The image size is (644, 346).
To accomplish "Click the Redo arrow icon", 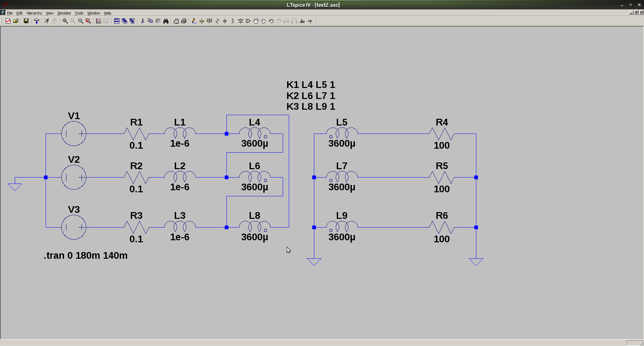I will pos(279,21).
